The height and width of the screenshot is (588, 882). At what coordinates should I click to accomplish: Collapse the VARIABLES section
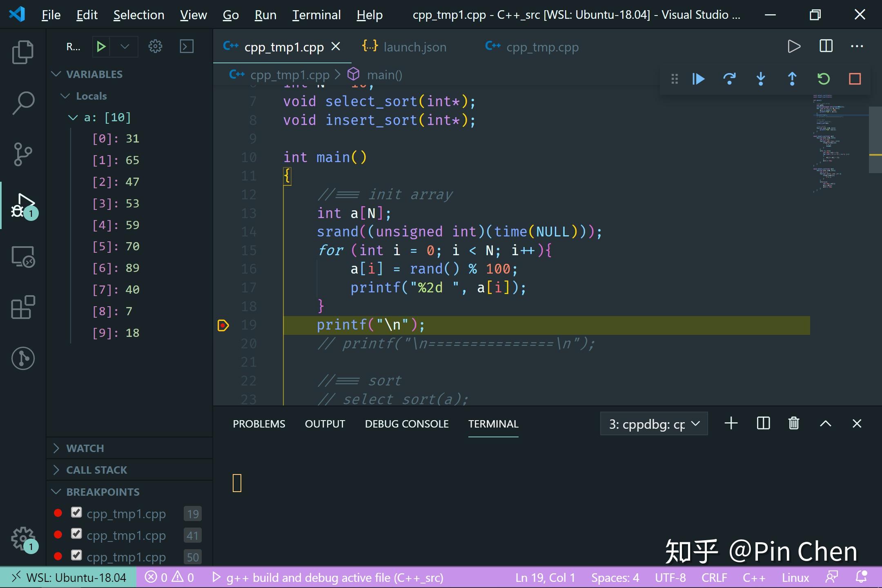pyautogui.click(x=56, y=74)
